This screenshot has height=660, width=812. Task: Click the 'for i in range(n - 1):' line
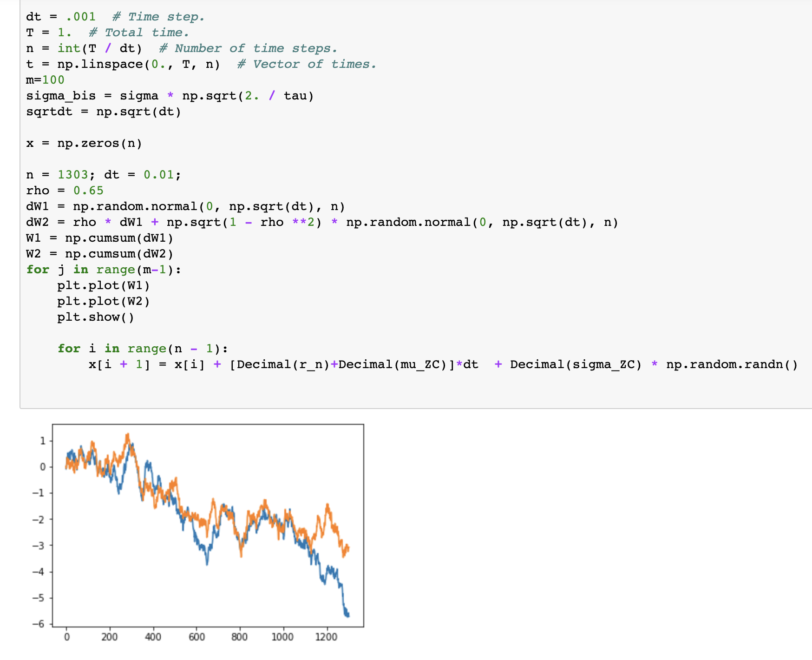(x=143, y=349)
